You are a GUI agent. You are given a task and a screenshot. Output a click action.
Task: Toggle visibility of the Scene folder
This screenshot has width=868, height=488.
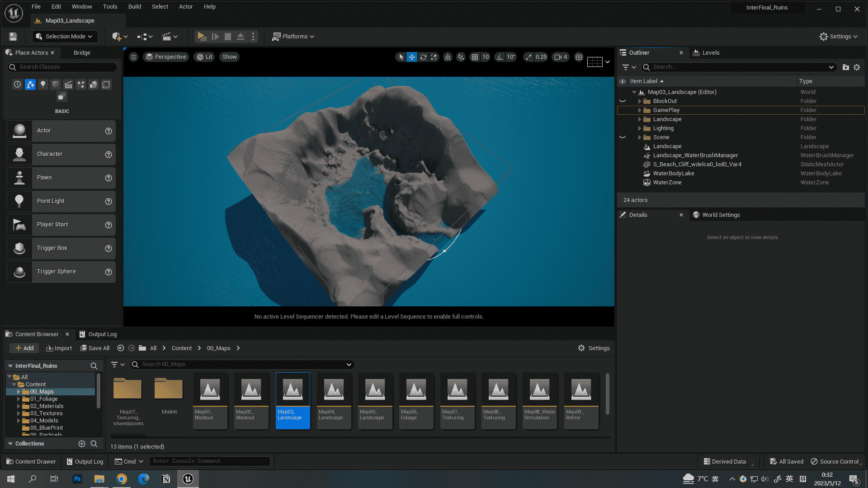pyautogui.click(x=623, y=137)
